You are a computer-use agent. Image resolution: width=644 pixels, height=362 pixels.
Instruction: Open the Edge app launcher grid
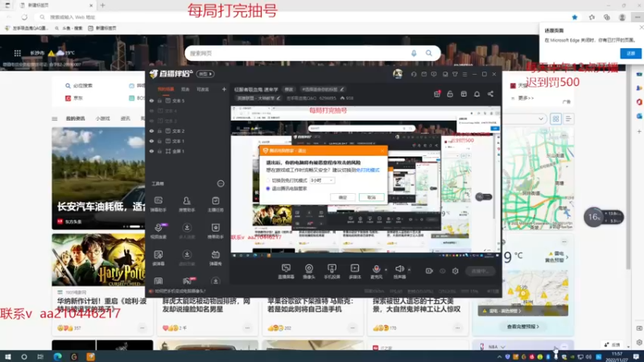(17, 53)
